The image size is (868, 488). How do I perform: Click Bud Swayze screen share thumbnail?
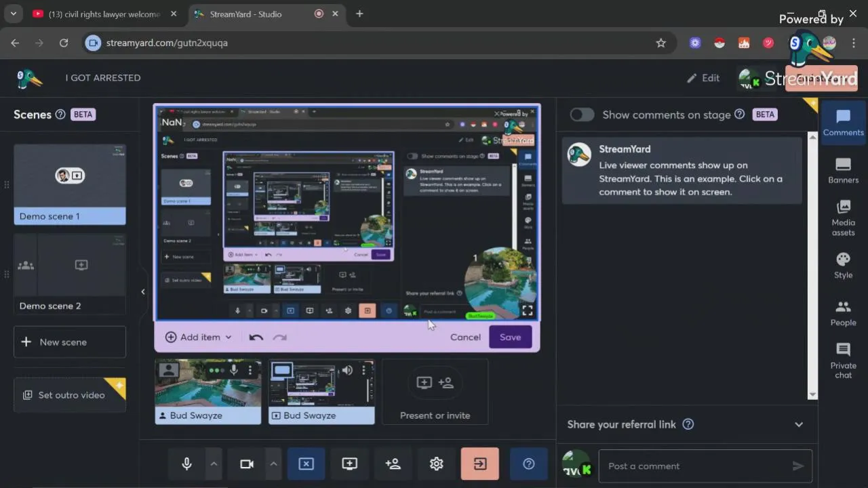321,392
